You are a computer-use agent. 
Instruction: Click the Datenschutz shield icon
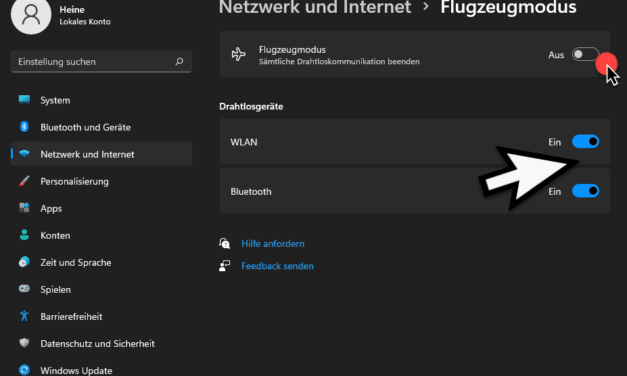coord(24,343)
